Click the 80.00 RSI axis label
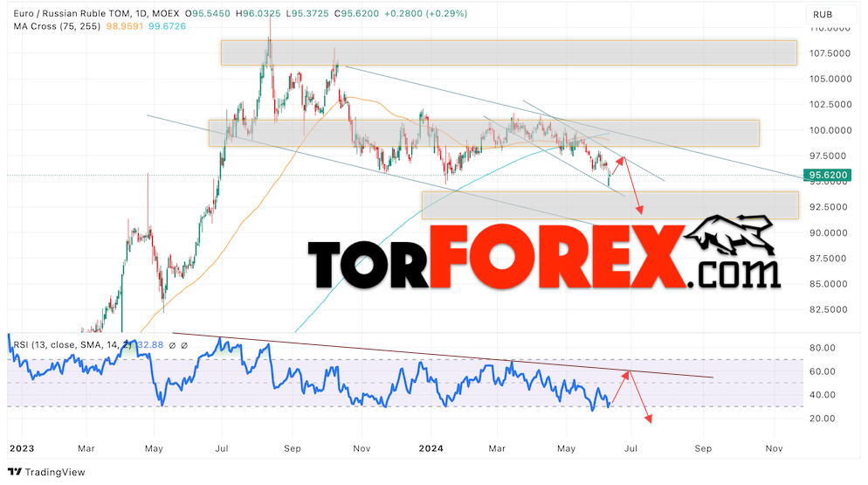This screenshot has height=485, width=868. [x=822, y=348]
